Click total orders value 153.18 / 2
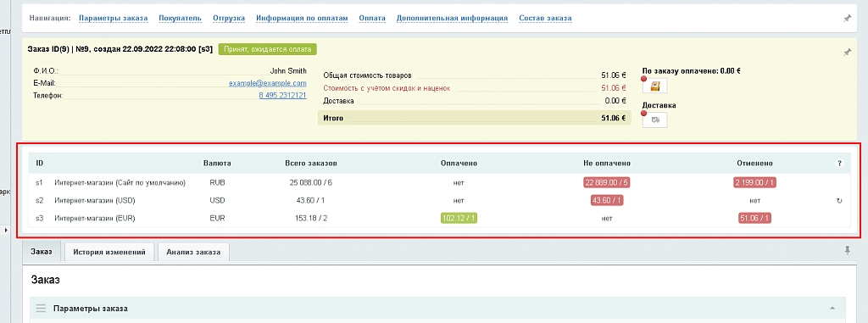Viewport: 868px width, 323px height. pyautogui.click(x=311, y=218)
